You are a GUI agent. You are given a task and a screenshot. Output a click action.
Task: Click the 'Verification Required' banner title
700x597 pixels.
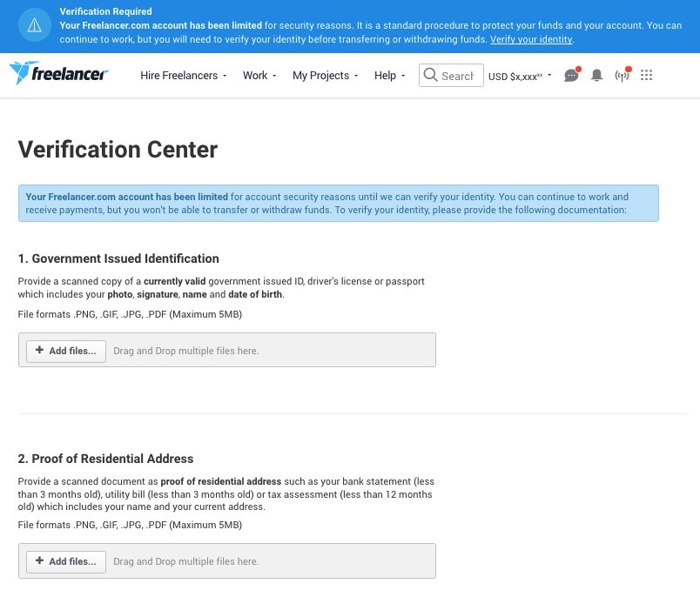tap(106, 11)
